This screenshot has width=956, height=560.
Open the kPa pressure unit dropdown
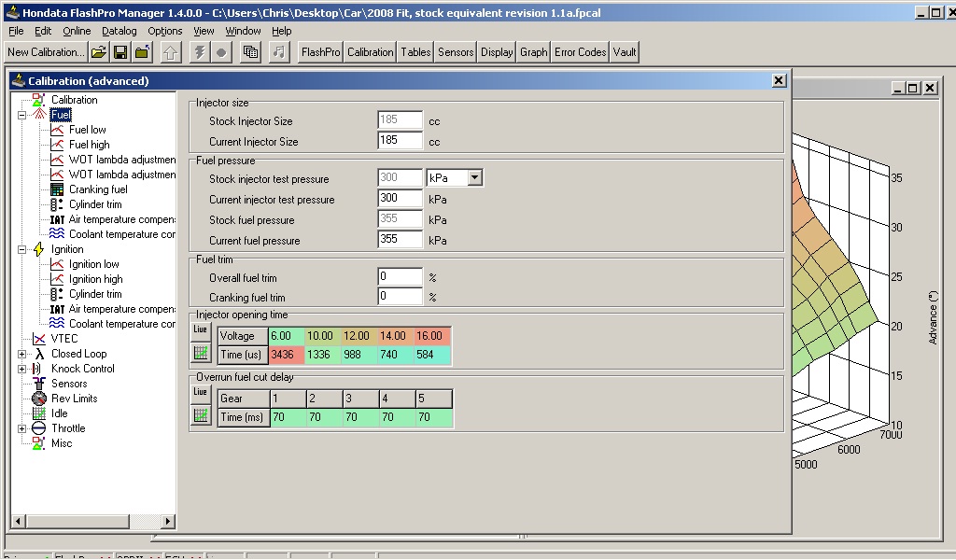pyautogui.click(x=475, y=178)
